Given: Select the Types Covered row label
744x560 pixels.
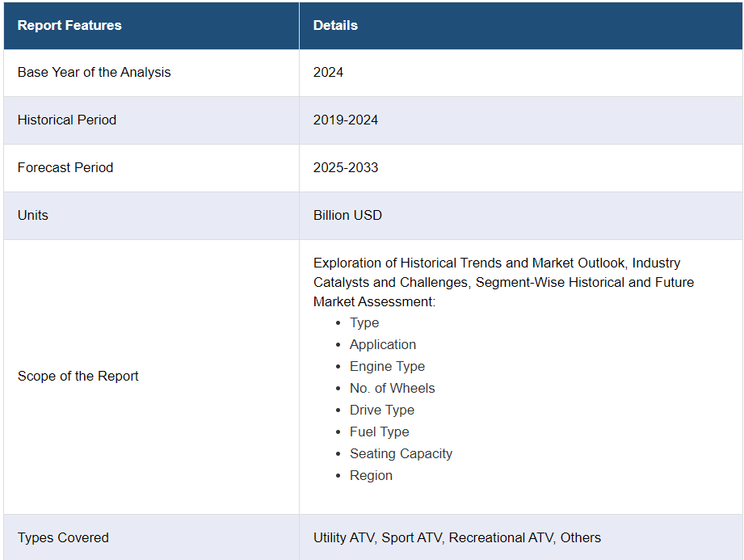Looking at the screenshot, I should [x=63, y=538].
